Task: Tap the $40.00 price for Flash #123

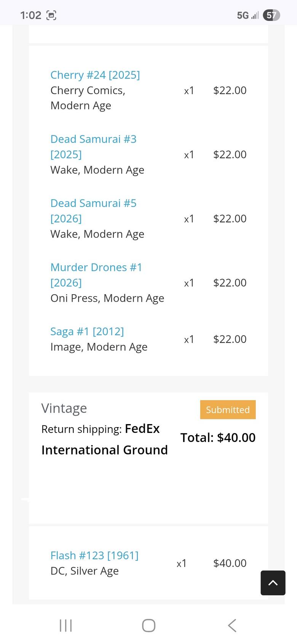Action: (x=230, y=563)
